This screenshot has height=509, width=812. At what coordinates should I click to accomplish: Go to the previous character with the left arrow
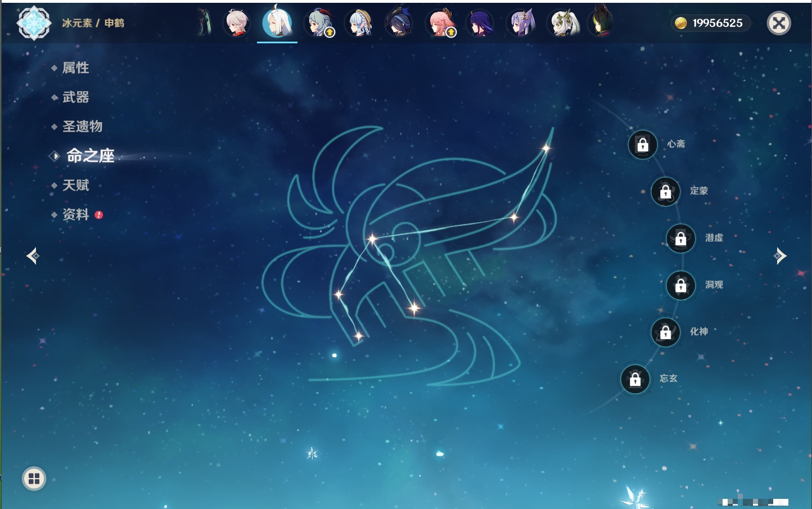pyautogui.click(x=33, y=256)
